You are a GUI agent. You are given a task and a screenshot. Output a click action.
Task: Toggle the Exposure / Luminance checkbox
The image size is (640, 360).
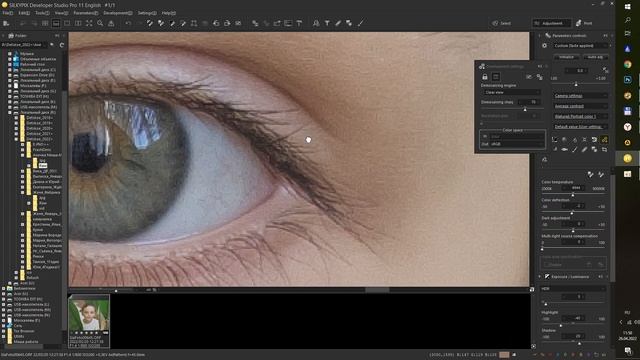[547, 277]
